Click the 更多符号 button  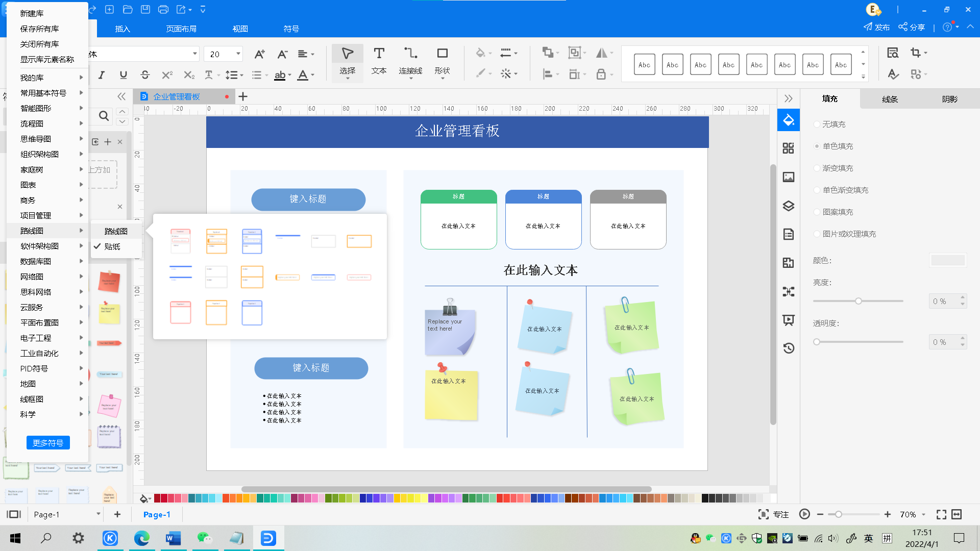(x=48, y=443)
